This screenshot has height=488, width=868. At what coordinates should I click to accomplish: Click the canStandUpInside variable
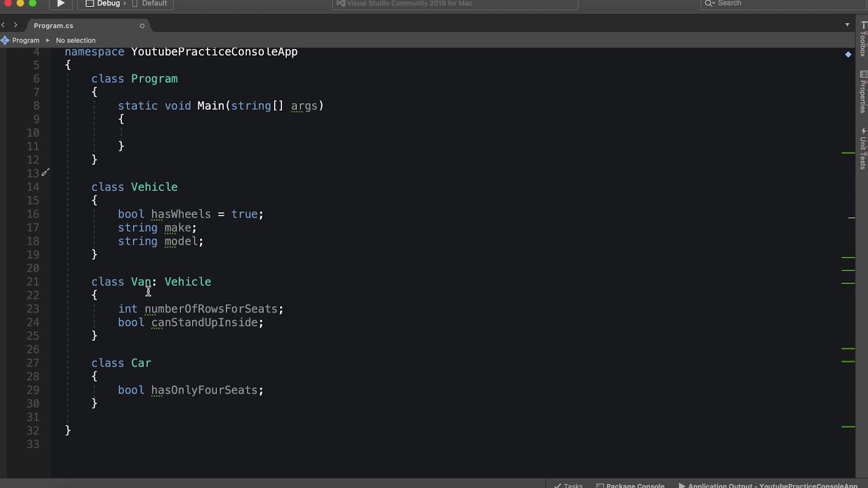click(x=204, y=323)
